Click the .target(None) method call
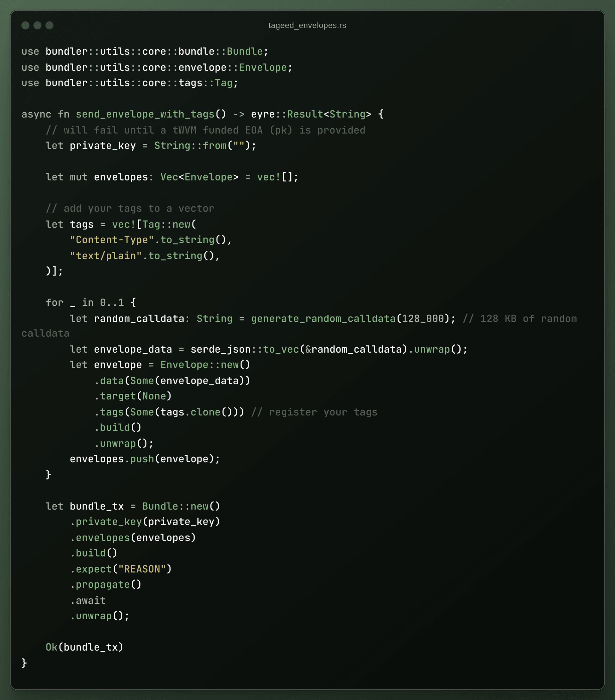Screen dimensions: 615x700 (x=133, y=396)
